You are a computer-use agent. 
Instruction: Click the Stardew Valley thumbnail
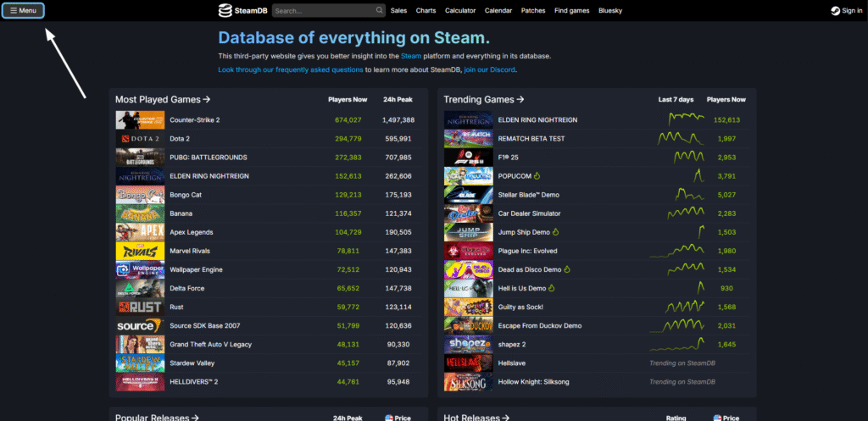click(x=140, y=363)
